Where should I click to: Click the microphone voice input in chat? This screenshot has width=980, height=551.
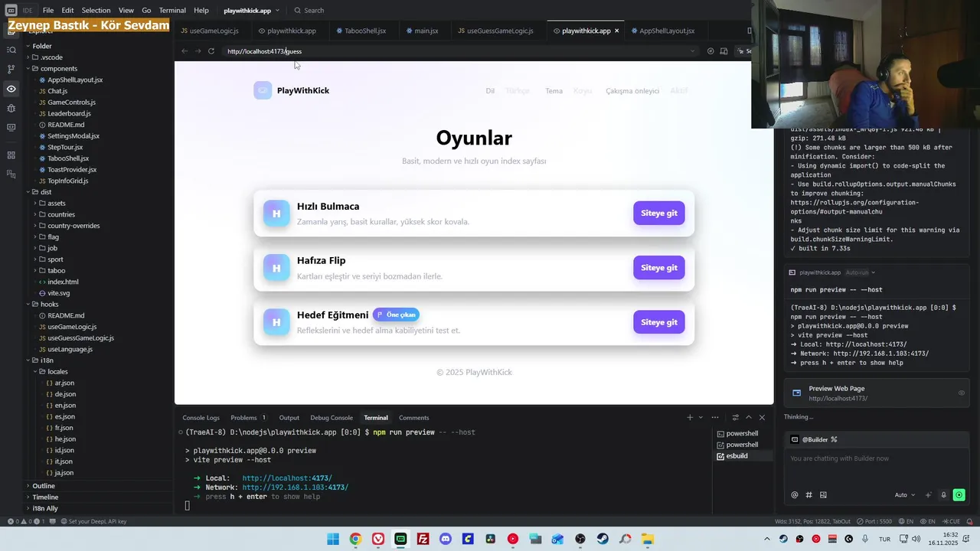click(943, 495)
